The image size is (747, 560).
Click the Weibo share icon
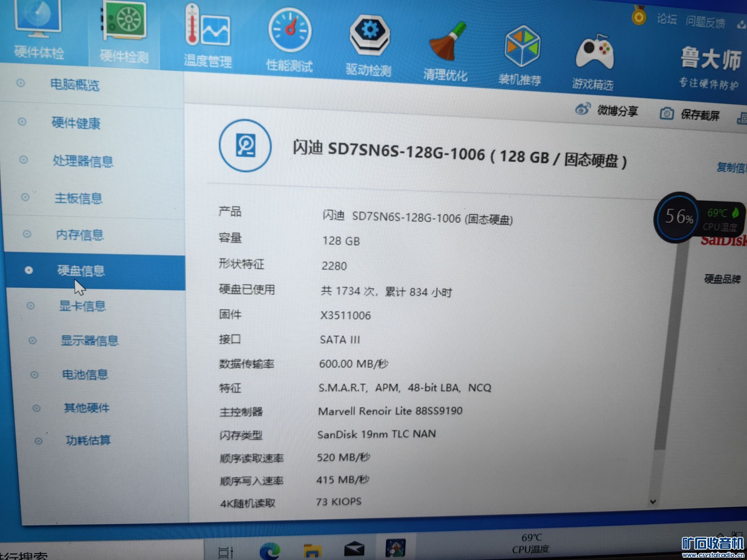pos(582,109)
